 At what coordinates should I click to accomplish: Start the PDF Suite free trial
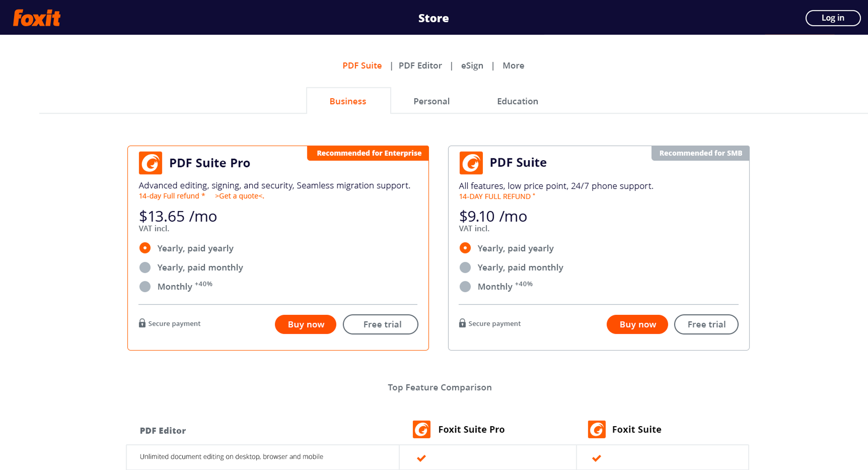pos(706,324)
